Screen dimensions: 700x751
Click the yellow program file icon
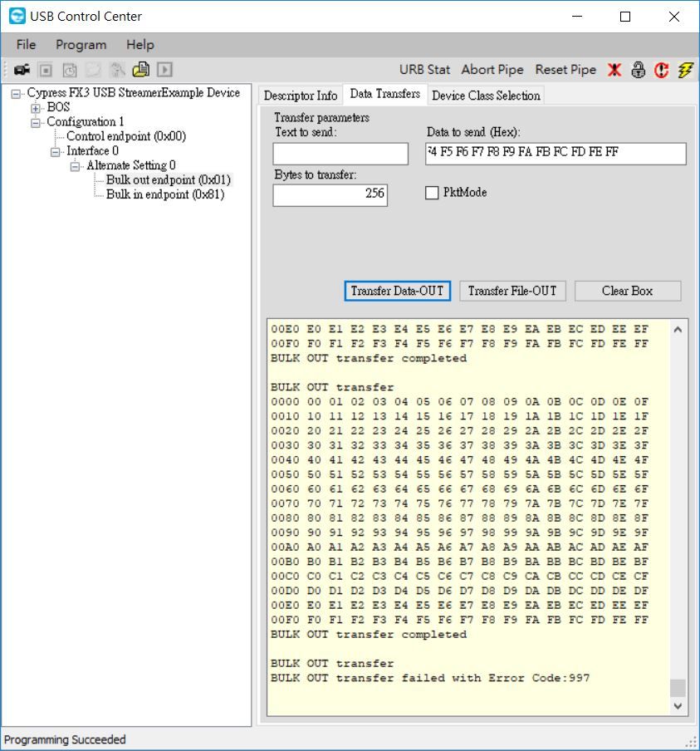[141, 70]
